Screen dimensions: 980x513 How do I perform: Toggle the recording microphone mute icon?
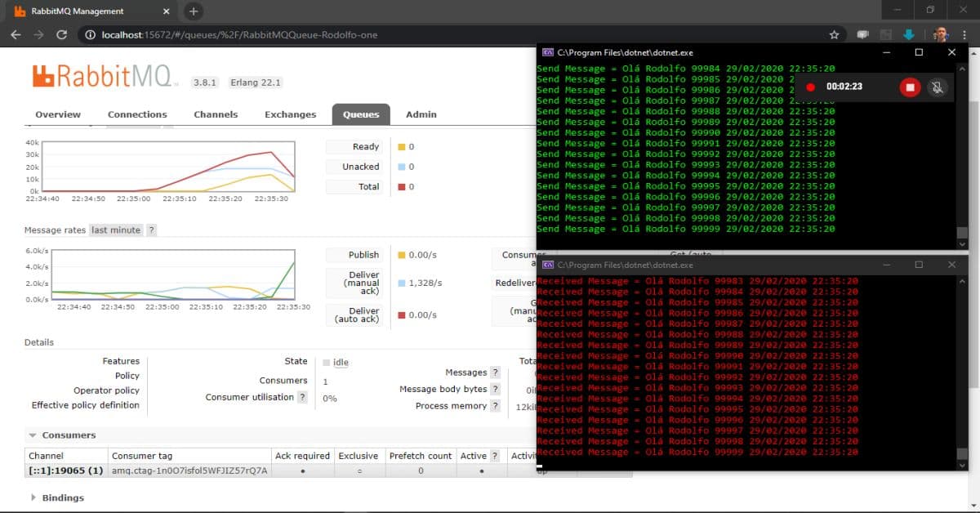tap(938, 87)
